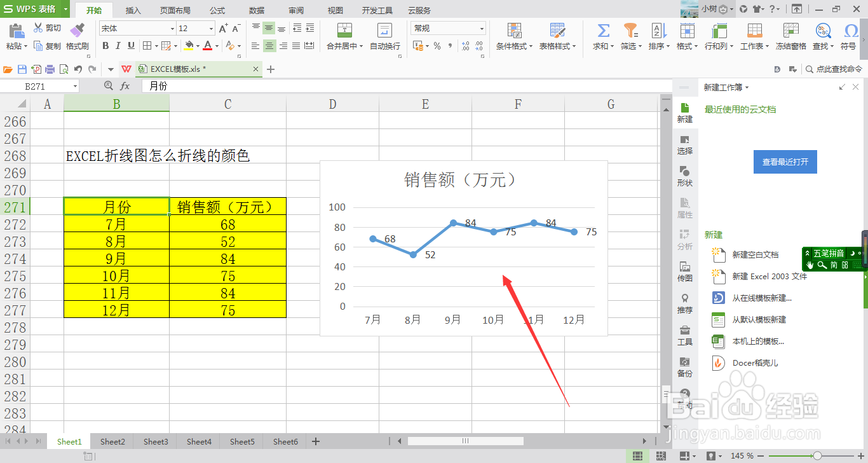868x463 pixels.
Task: Click the add new sheet plus button
Action: [316, 441]
